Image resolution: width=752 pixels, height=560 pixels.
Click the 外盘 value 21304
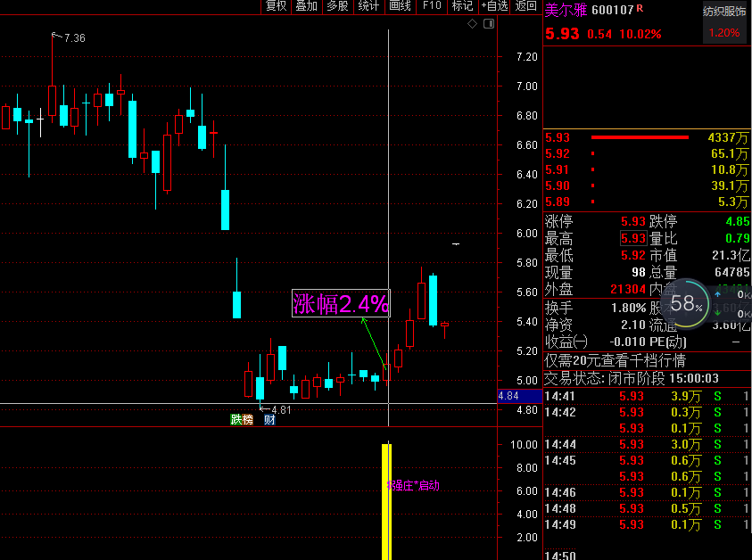tap(628, 289)
